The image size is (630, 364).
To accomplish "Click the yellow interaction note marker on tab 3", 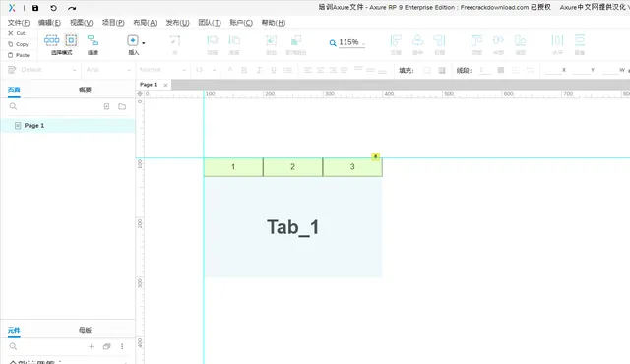I will point(376,157).
